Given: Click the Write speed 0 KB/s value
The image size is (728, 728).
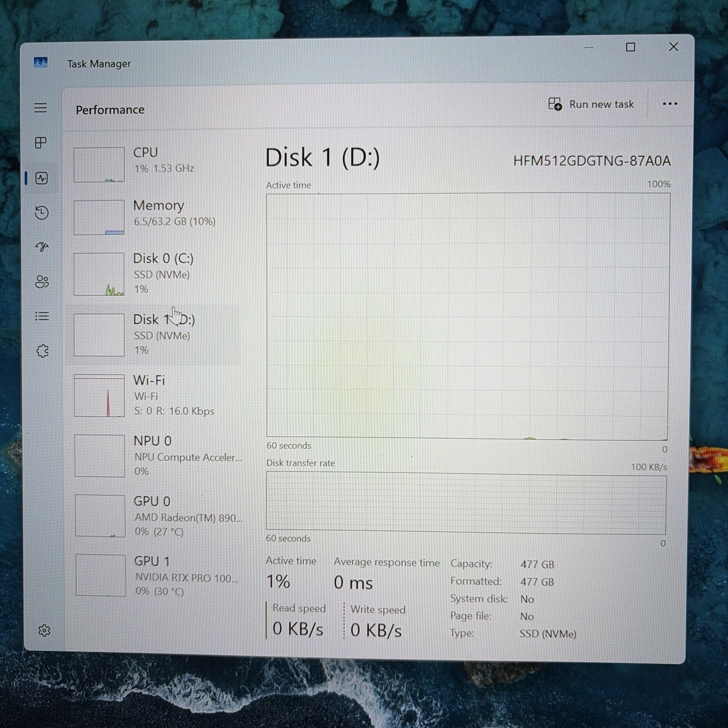Looking at the screenshot, I should point(376,630).
